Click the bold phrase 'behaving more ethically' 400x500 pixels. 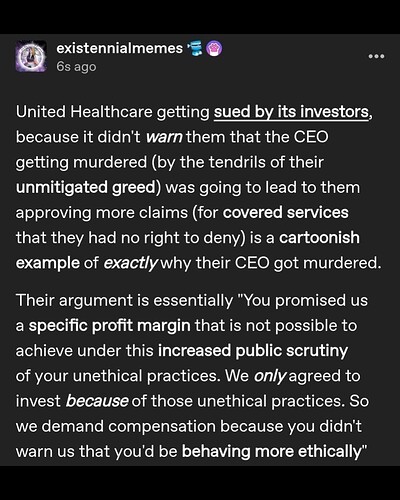[x=272, y=452]
